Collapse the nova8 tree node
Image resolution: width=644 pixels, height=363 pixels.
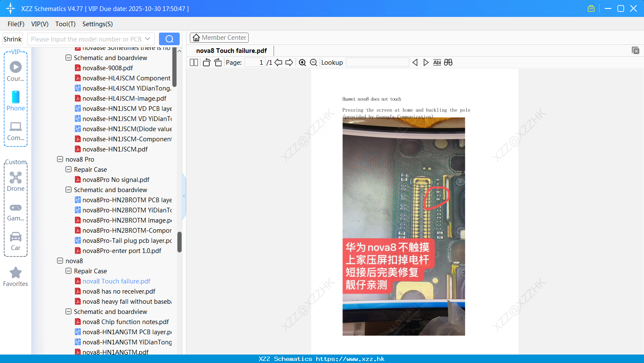click(x=60, y=261)
